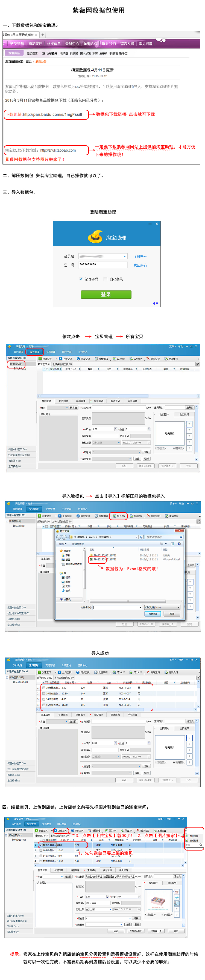This screenshot has height=980, width=205.
Task: Click 上传宝贝 icon in upload-step window
Action: [56, 831]
